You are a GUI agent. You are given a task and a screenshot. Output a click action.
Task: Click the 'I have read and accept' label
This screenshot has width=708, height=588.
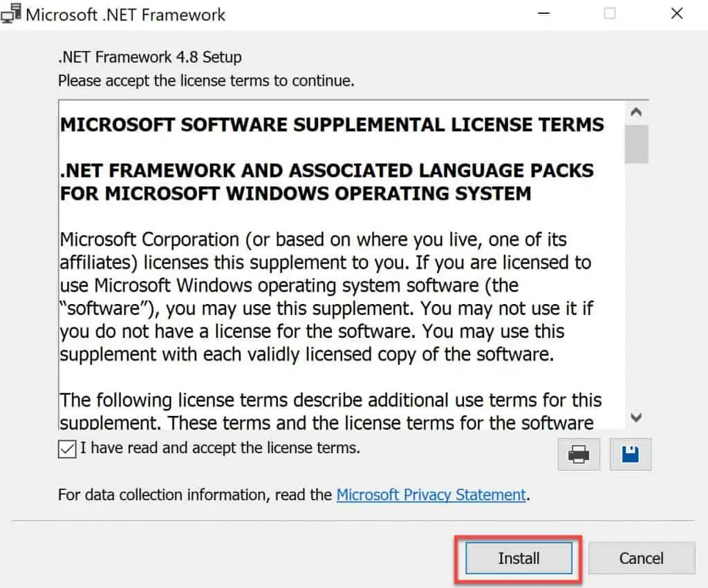tap(221, 448)
